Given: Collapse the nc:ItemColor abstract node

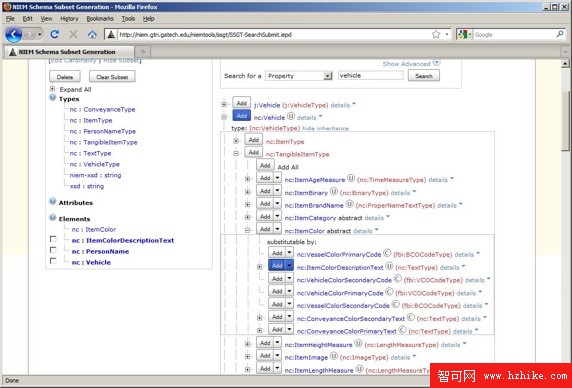Looking at the screenshot, I should click(x=247, y=230).
